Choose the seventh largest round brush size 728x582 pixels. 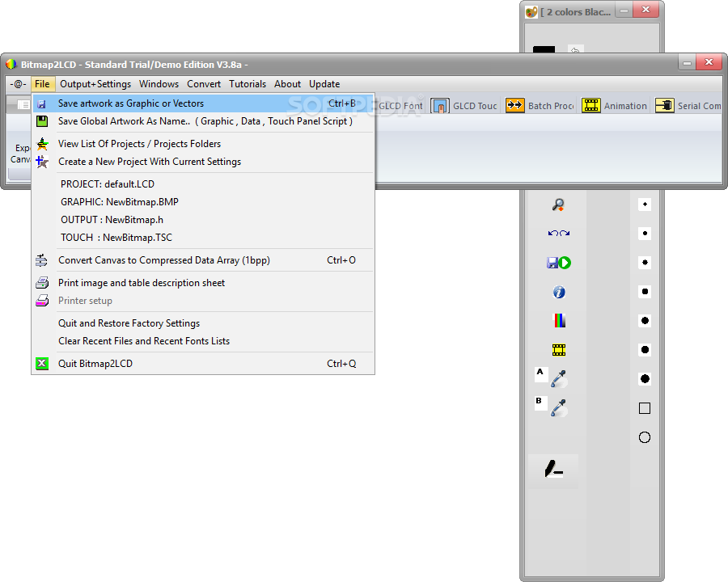point(645,379)
